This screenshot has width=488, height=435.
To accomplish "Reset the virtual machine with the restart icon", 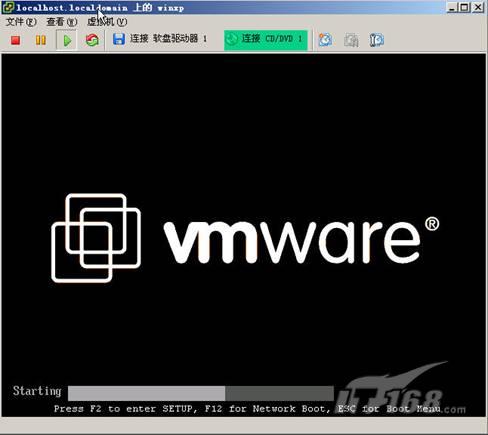I will (x=92, y=40).
